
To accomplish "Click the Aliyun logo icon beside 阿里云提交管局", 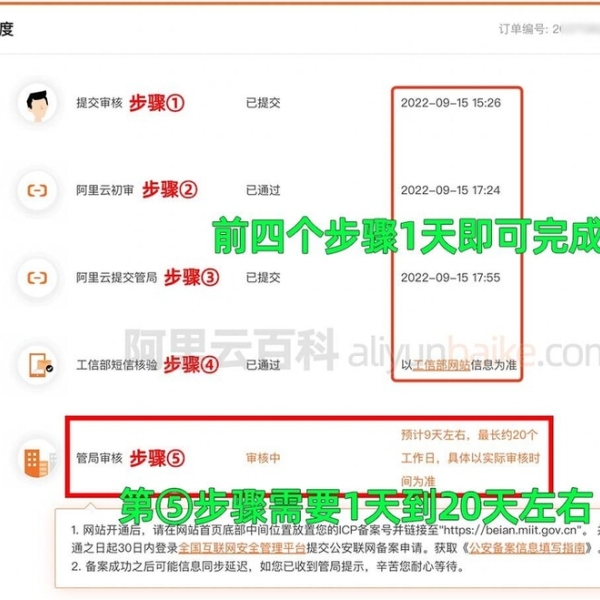I will click(38, 277).
